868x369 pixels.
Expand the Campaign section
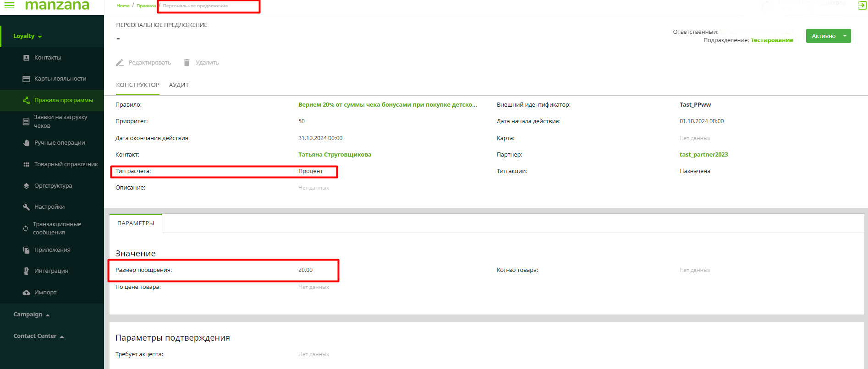click(32, 315)
